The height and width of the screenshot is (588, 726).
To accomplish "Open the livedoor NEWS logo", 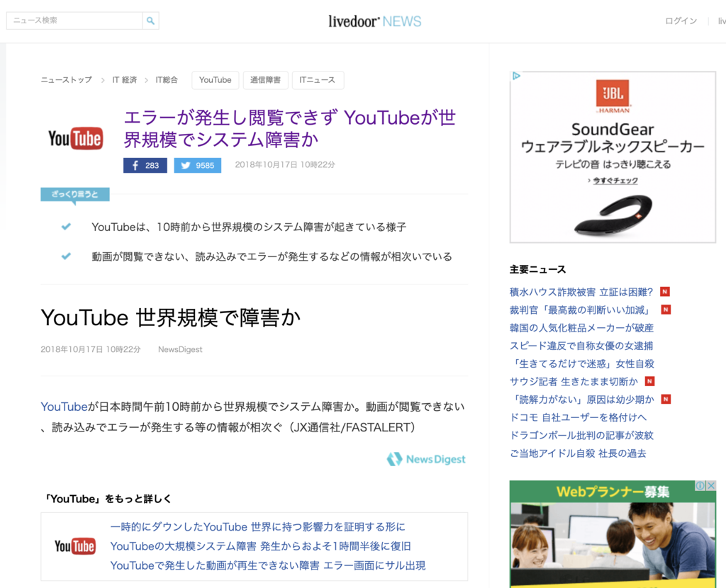I will click(x=374, y=21).
